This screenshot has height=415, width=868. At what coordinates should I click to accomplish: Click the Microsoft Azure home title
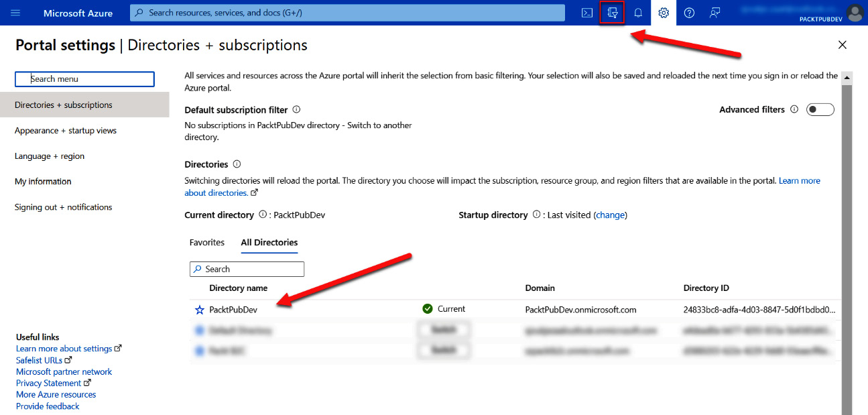pos(78,13)
